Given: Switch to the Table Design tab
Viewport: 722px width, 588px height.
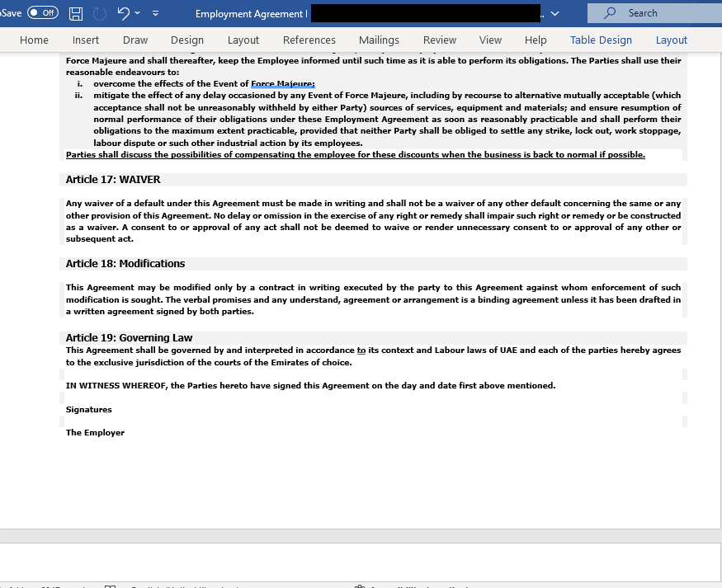Looking at the screenshot, I should coord(601,40).
